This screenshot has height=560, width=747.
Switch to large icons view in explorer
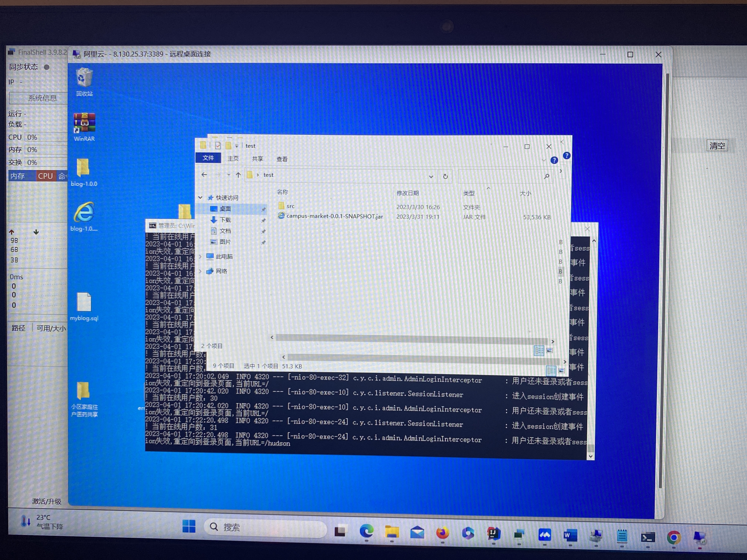click(550, 351)
